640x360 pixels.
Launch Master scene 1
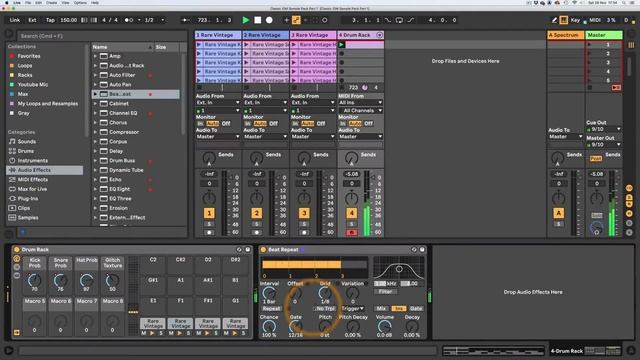point(589,44)
